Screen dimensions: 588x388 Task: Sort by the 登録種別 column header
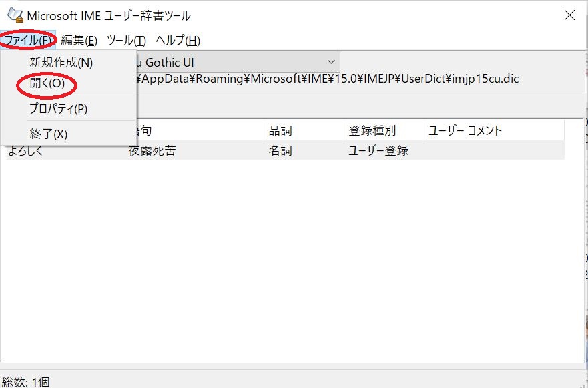[384, 130]
